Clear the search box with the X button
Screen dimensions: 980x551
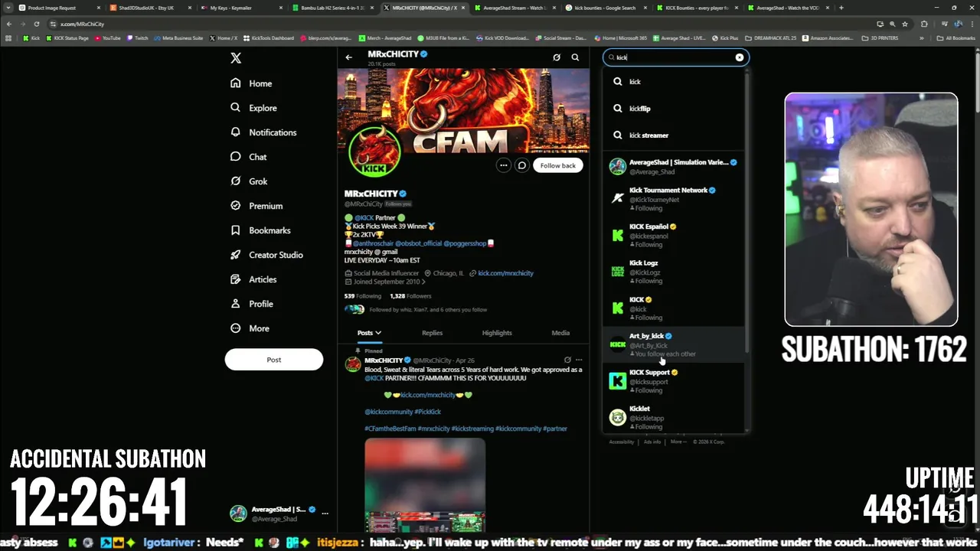(x=740, y=57)
